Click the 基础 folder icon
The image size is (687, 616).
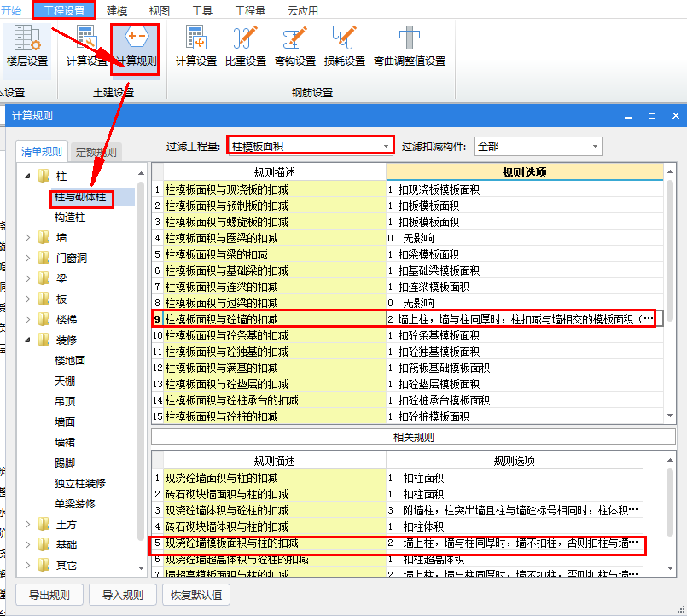click(44, 544)
